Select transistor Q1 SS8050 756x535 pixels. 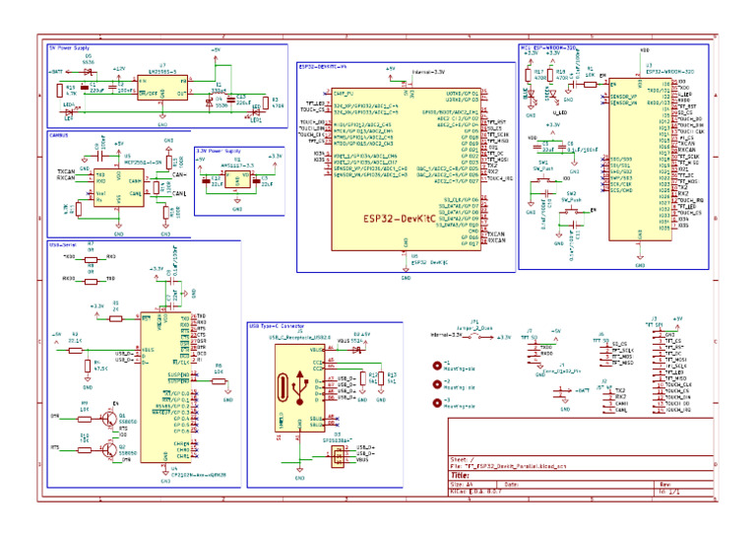pyautogui.click(x=110, y=419)
